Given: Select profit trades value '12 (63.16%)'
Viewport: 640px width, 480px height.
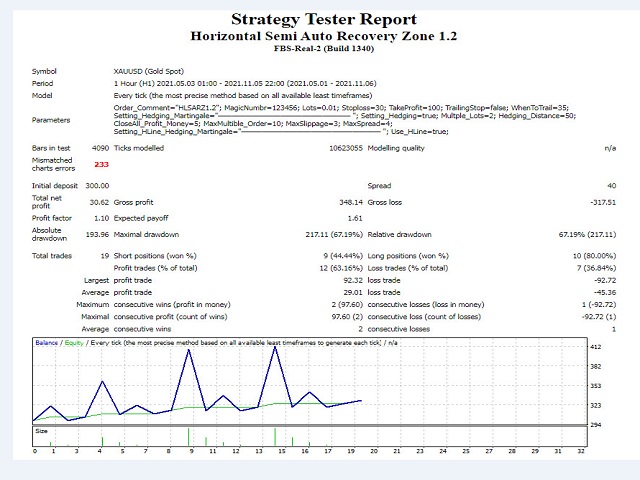Looking at the screenshot, I should pyautogui.click(x=341, y=268).
